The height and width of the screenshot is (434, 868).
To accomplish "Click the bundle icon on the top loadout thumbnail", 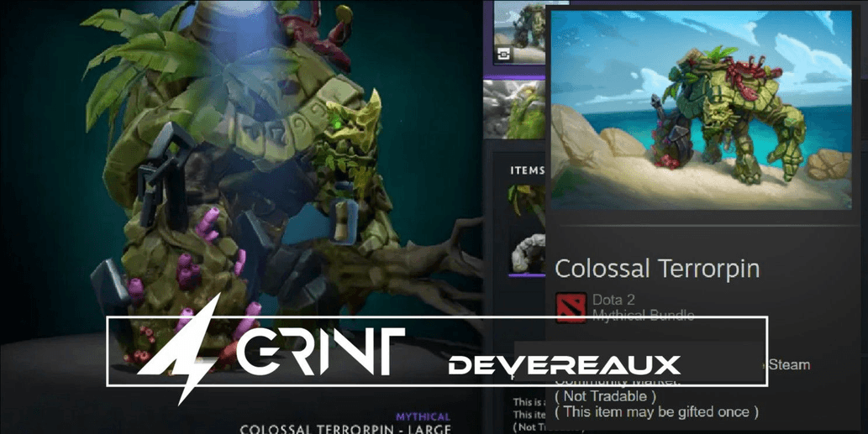I will click(x=504, y=55).
